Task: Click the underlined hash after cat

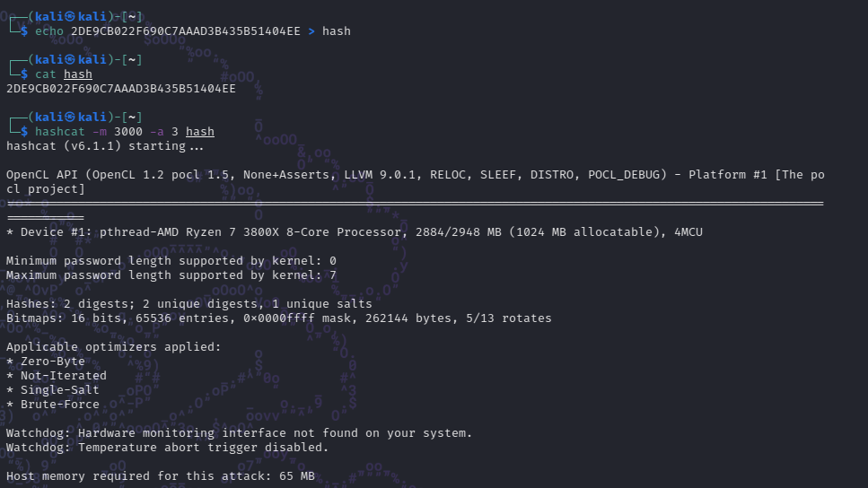Action: coord(77,74)
